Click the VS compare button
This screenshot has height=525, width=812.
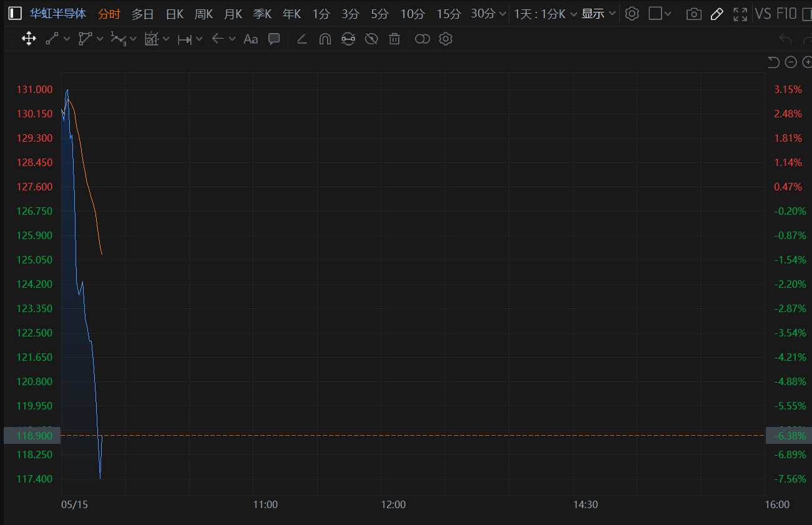pyautogui.click(x=763, y=14)
